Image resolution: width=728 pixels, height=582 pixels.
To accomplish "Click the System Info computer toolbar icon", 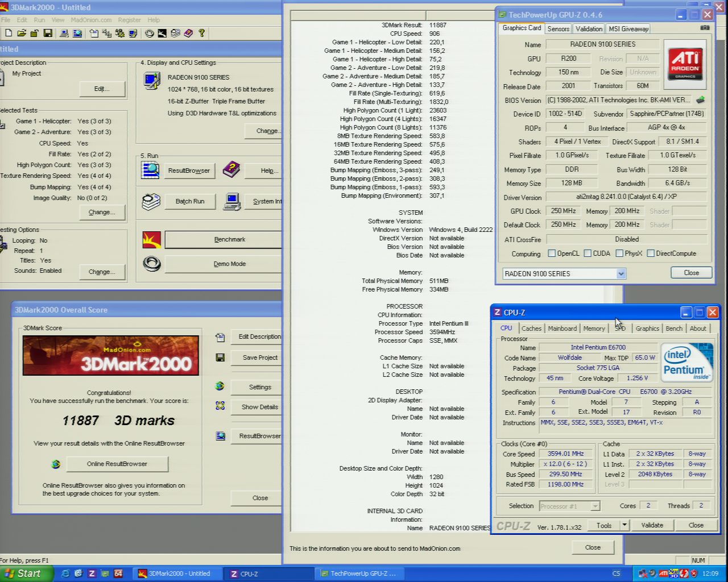I will click(x=64, y=34).
